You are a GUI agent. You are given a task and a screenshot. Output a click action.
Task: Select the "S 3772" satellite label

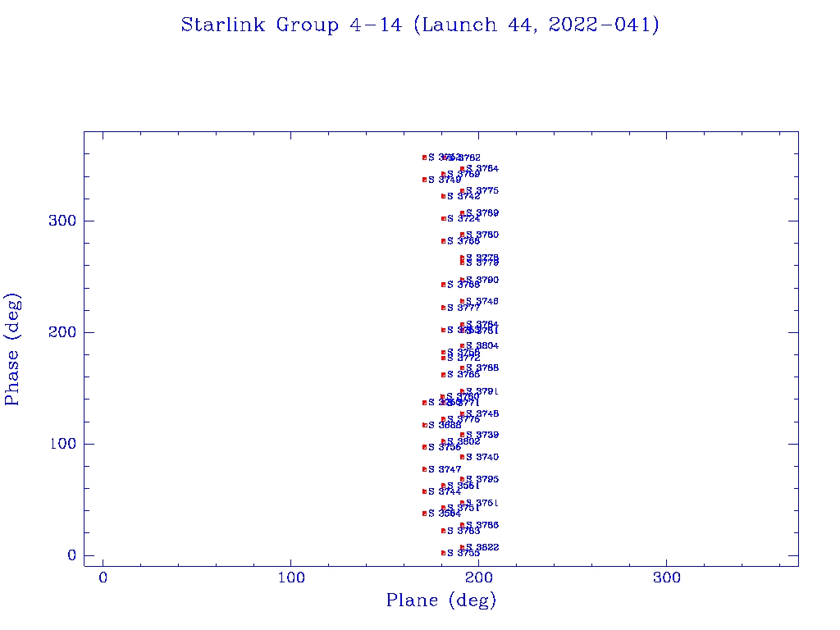(x=463, y=358)
